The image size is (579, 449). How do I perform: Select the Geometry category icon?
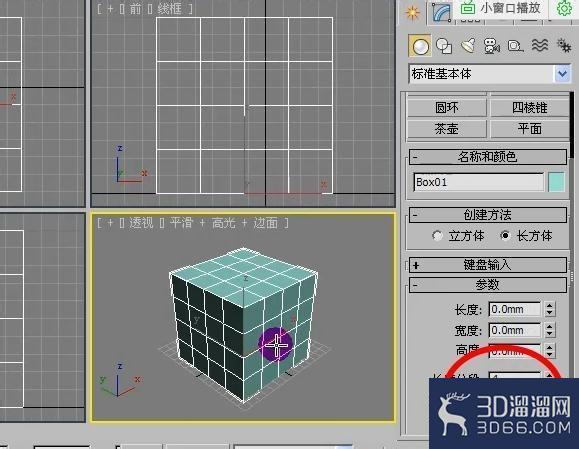420,46
